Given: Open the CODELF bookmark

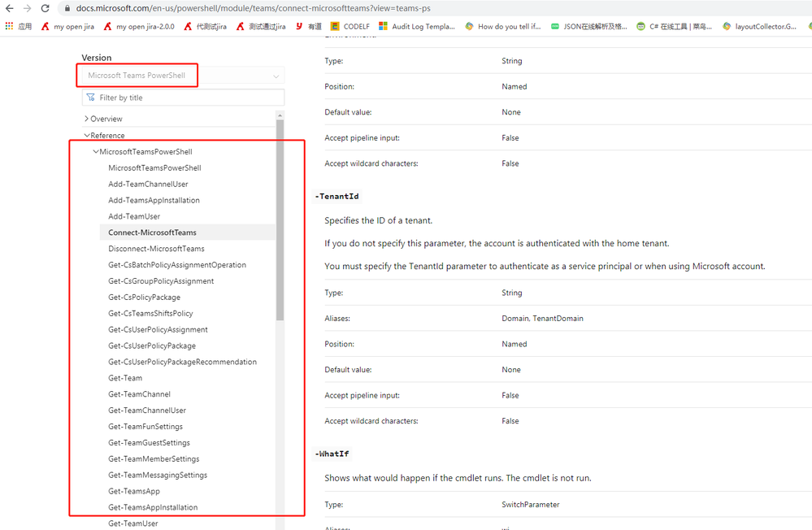Looking at the screenshot, I should (350, 27).
